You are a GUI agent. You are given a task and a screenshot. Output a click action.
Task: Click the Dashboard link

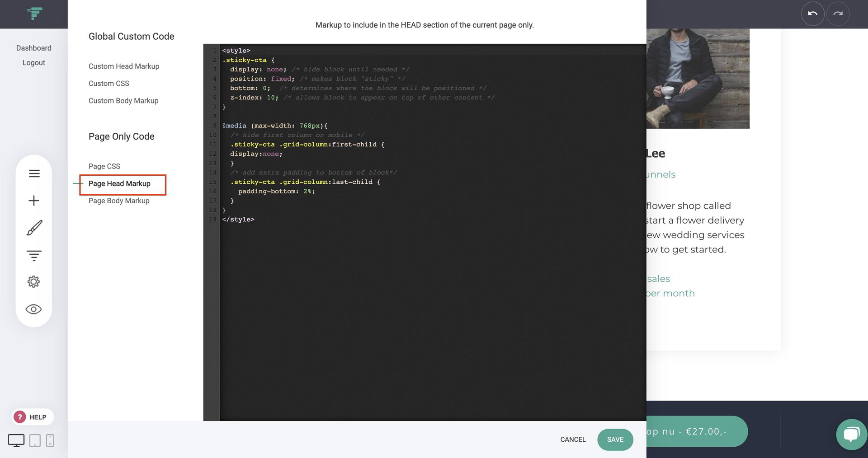coord(34,48)
